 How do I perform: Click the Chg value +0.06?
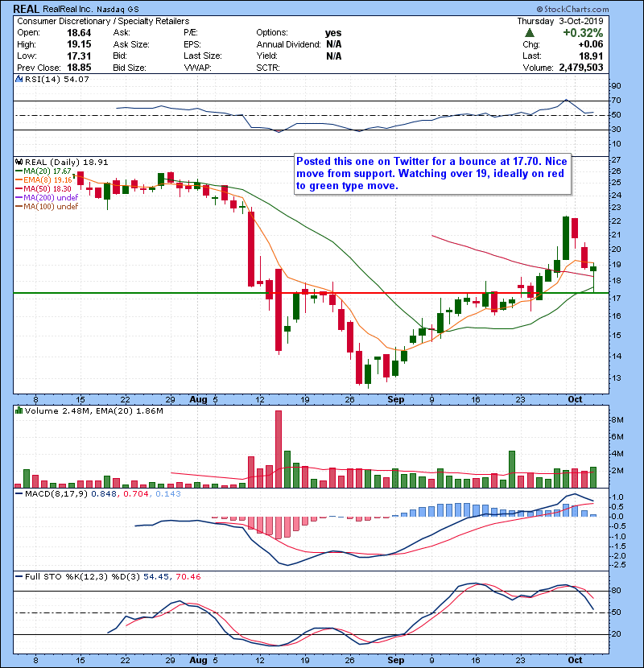(591, 44)
